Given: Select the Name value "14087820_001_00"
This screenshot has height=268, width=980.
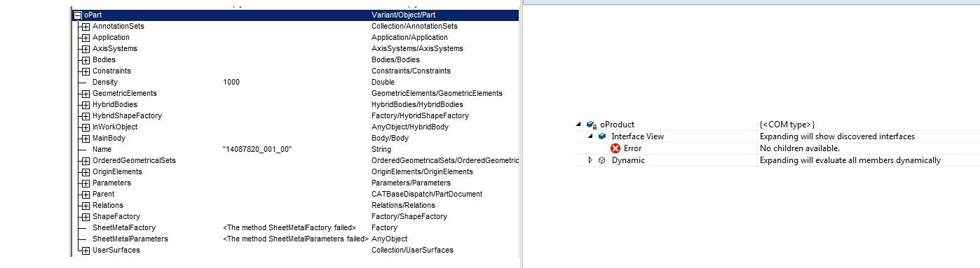Looking at the screenshot, I should pyautogui.click(x=257, y=149).
